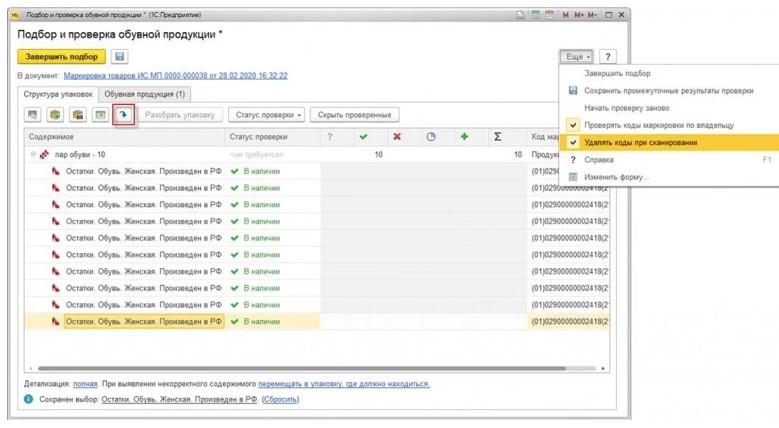Collapse the Еще dropdown menu button
Image resolution: width=779 pixels, height=428 pixels.
click(x=576, y=57)
